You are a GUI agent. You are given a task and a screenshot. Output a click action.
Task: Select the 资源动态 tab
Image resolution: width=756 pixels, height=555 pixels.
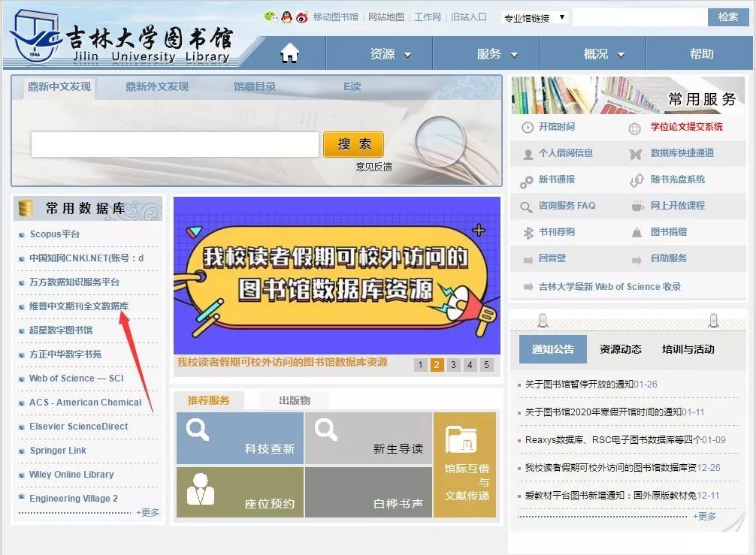pyautogui.click(x=620, y=349)
